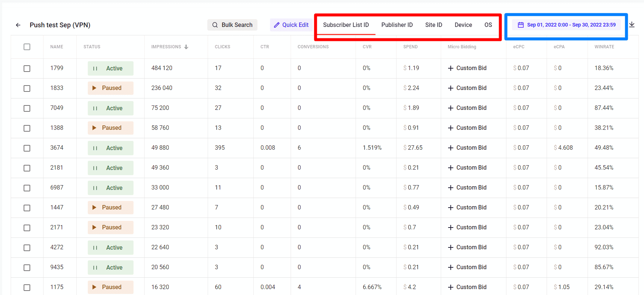Open Quick Edit
The width and height of the screenshot is (644, 295).
pyautogui.click(x=291, y=25)
